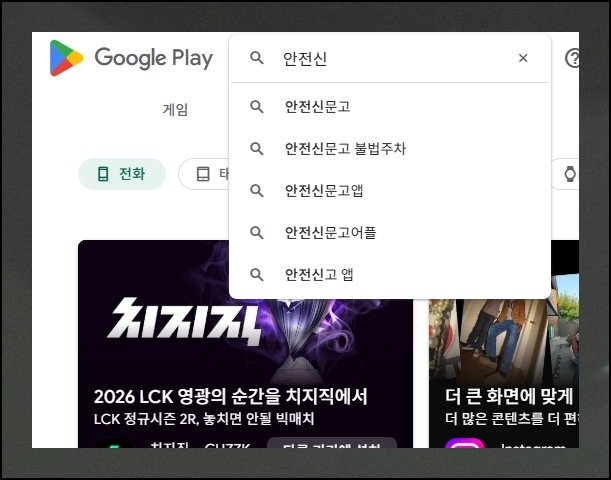Select the suggestion 안전신문고
Viewport: 611px width, 480px height.
pos(390,107)
